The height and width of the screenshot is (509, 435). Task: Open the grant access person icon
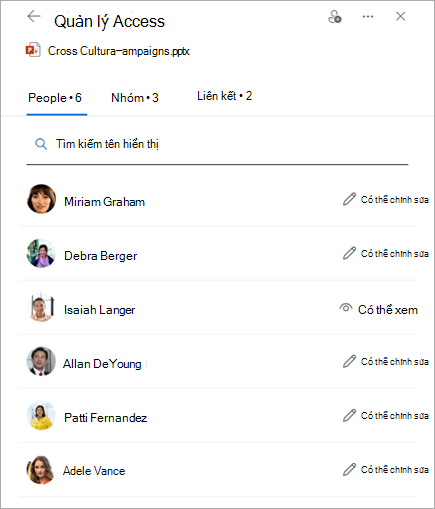[334, 17]
